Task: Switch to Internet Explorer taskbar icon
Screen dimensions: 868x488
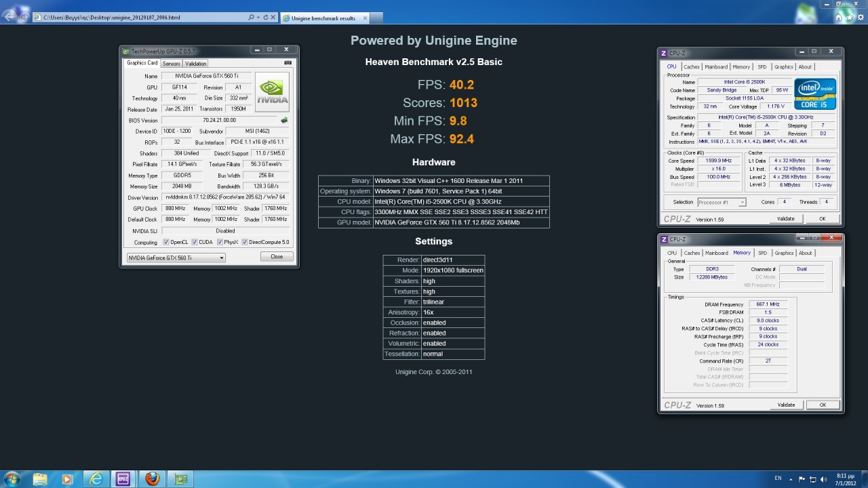Action: (x=96, y=479)
